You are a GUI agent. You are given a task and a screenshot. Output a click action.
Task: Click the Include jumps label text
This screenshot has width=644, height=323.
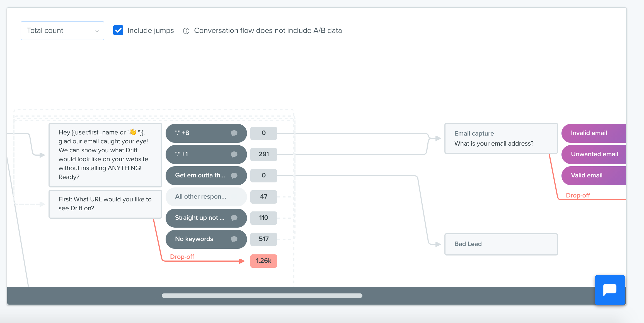(x=151, y=31)
